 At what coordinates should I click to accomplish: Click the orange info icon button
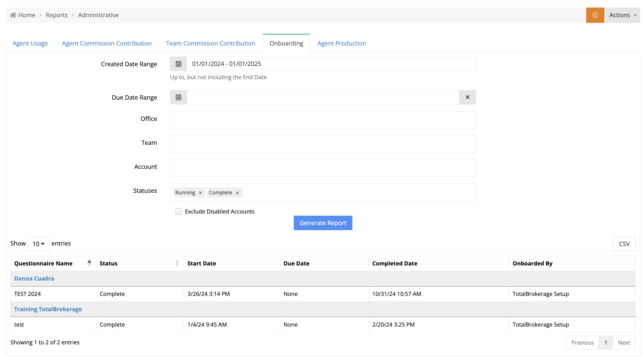pyautogui.click(x=595, y=15)
